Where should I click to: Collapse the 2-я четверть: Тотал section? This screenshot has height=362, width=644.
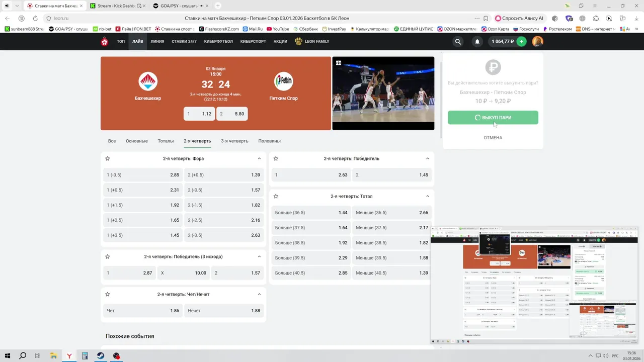click(428, 196)
